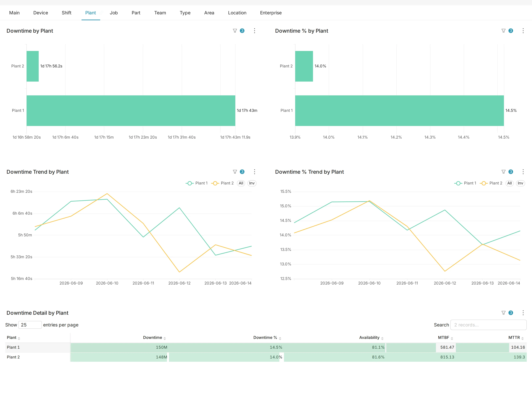Click the 150M downtime cell
This screenshot has height=412, width=532.
(119, 347)
